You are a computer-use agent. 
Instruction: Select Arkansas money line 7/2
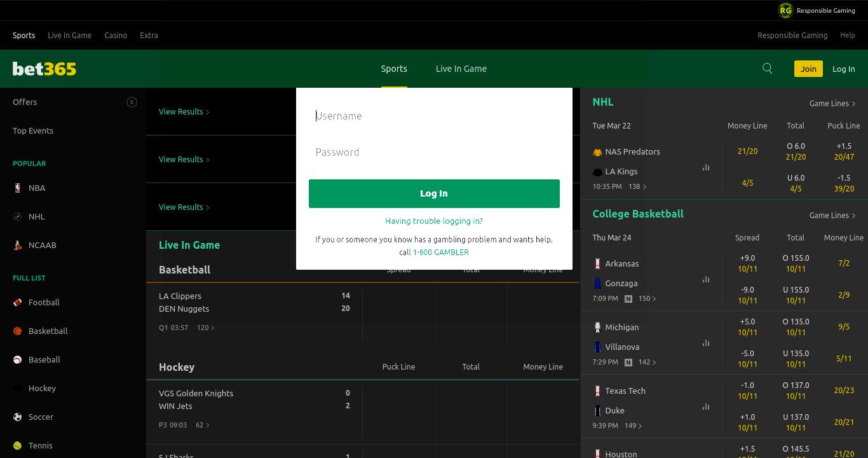click(844, 263)
